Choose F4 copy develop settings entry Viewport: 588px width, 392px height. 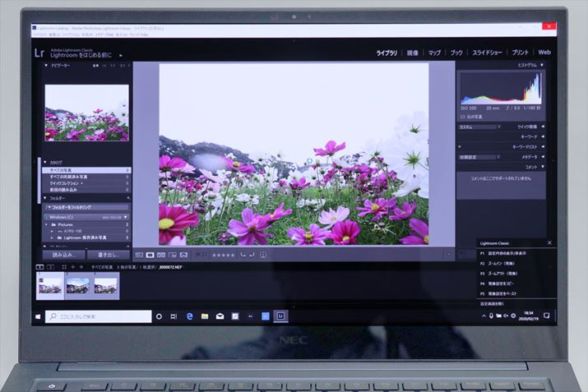click(516, 284)
